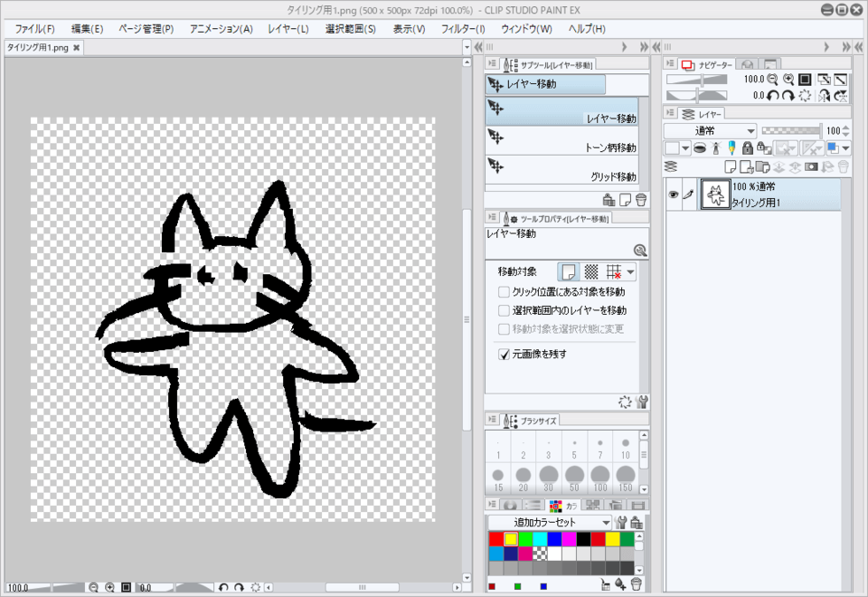Enable クリック位置にある対象を移動 option
Image resolution: width=868 pixels, height=597 pixels.
click(x=504, y=291)
